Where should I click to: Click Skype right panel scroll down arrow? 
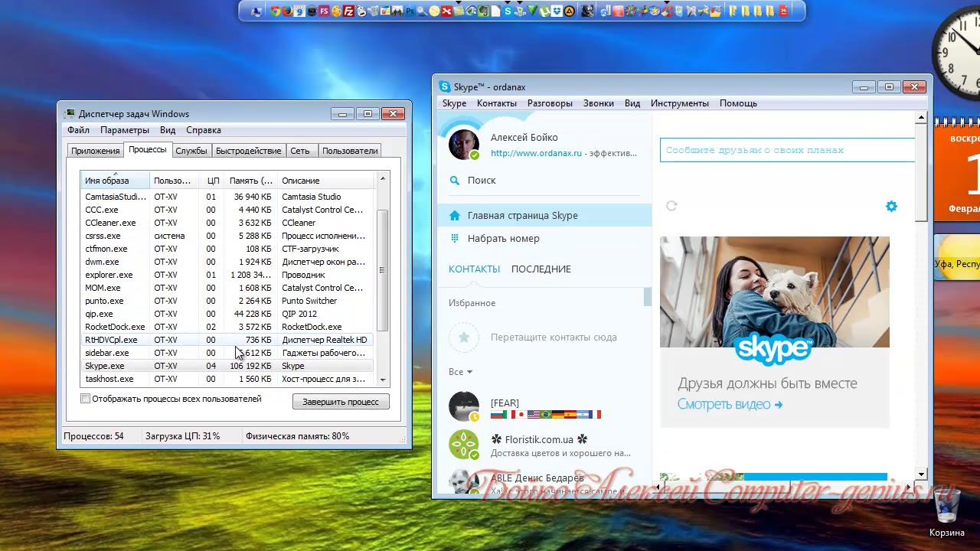(922, 474)
